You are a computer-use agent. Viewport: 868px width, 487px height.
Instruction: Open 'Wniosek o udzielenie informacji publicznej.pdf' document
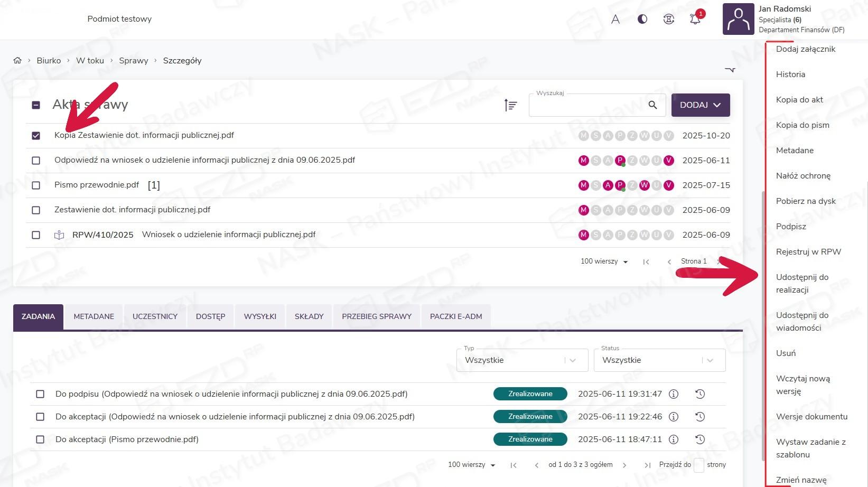tap(228, 235)
